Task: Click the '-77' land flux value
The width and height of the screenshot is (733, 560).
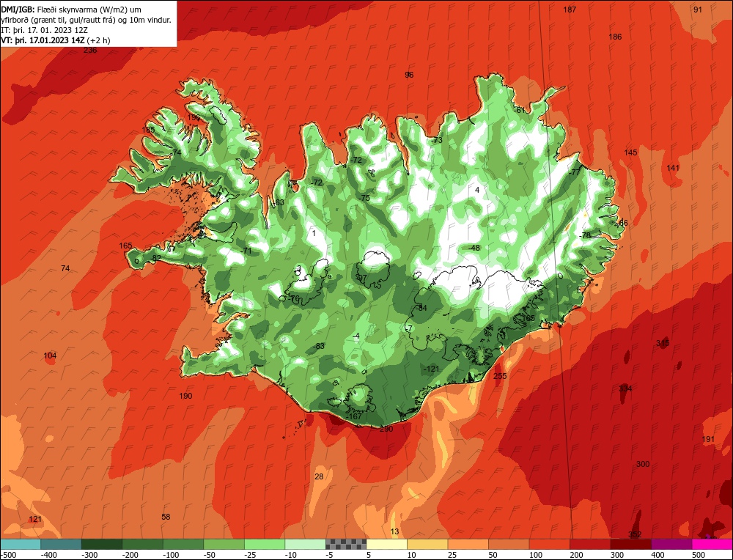Action: (x=574, y=172)
